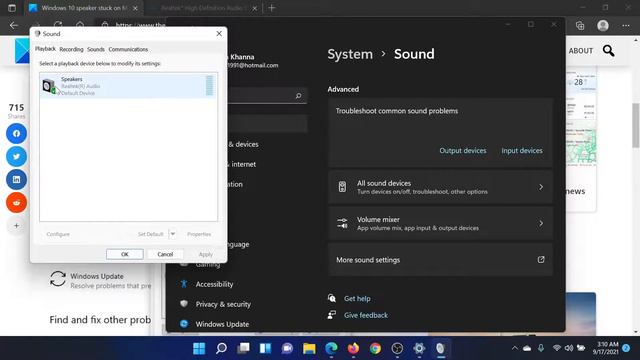Open Google Chrome from taskbar
640x360 pixels.
click(375, 348)
